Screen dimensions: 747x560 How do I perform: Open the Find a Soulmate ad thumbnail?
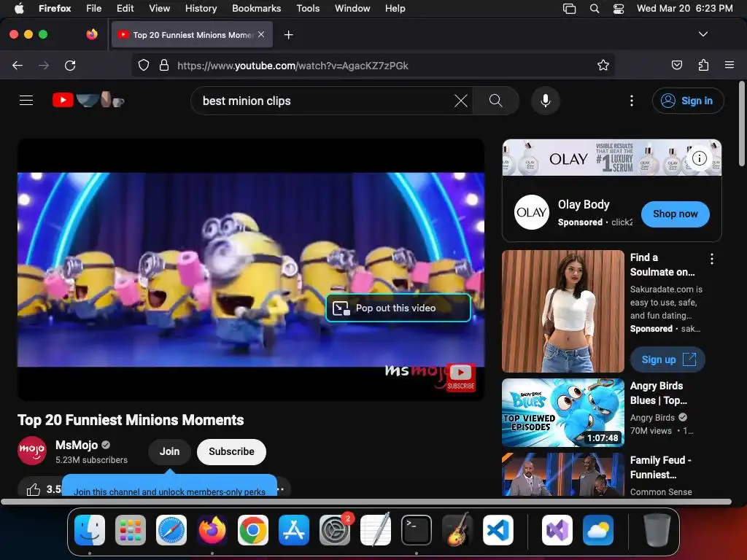tap(562, 311)
